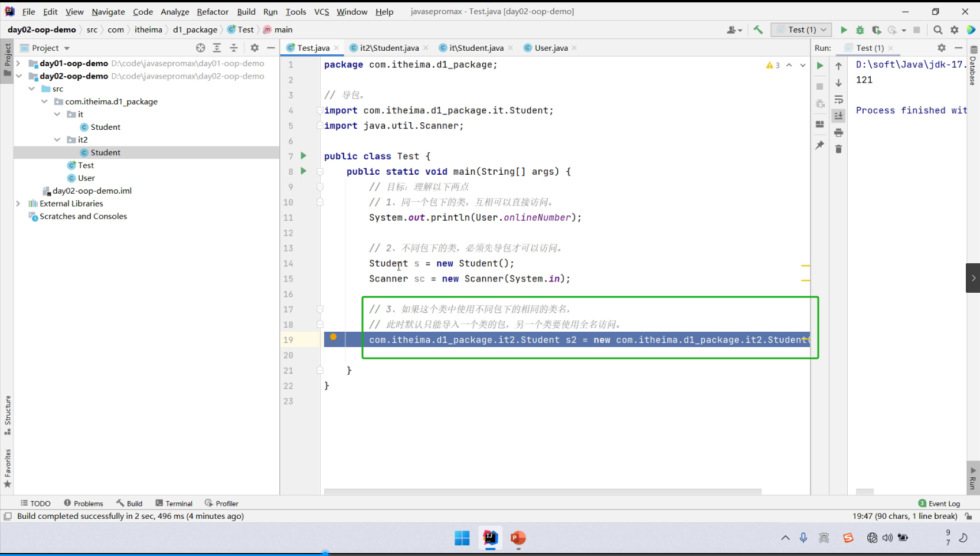Click the warning indicator showing 3 problems
Screen dimensions: 980x556
pos(773,65)
